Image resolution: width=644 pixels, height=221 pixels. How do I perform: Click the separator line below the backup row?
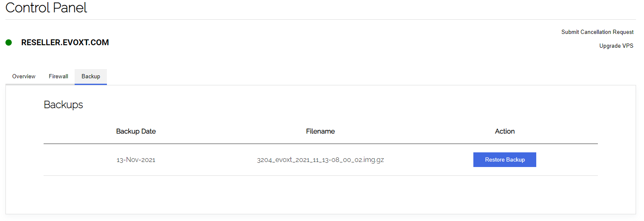tap(320, 175)
